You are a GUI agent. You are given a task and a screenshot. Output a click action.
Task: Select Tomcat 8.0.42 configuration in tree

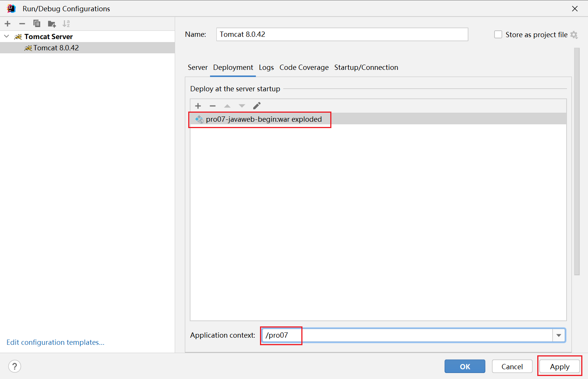[x=87, y=48]
